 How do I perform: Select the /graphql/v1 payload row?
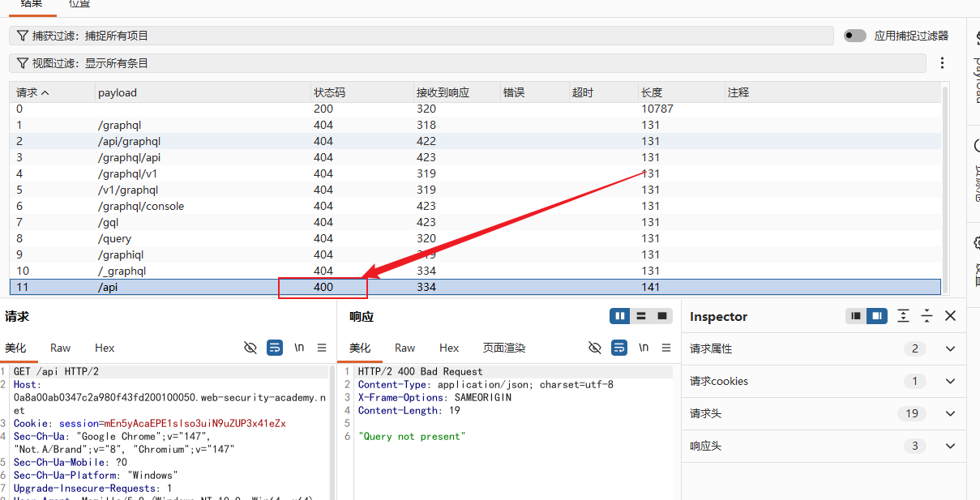click(x=475, y=173)
